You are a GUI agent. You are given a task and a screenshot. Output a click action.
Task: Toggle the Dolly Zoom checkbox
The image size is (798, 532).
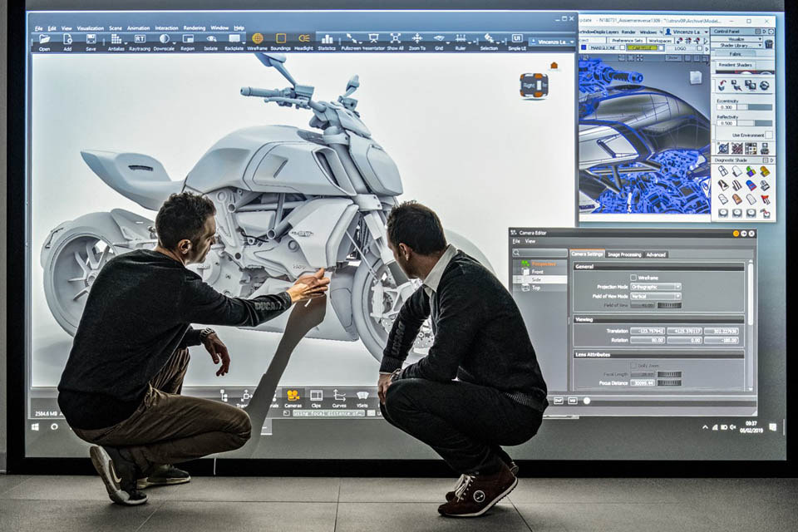[x=633, y=366]
